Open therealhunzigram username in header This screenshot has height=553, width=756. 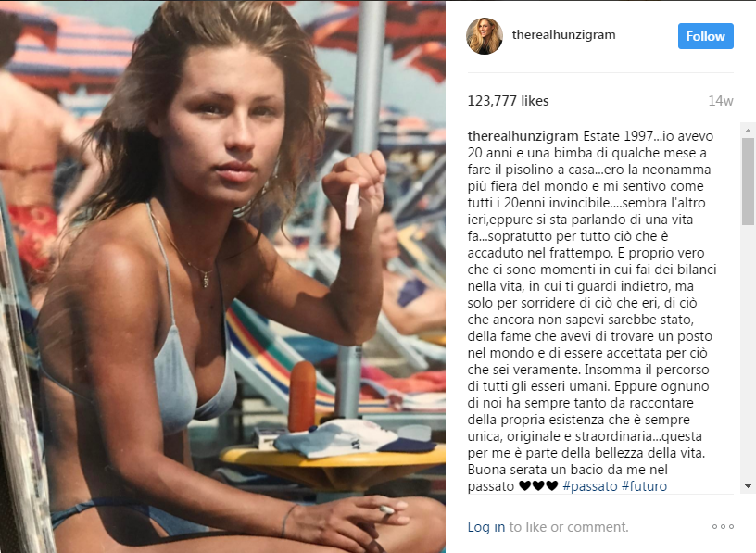(x=563, y=34)
